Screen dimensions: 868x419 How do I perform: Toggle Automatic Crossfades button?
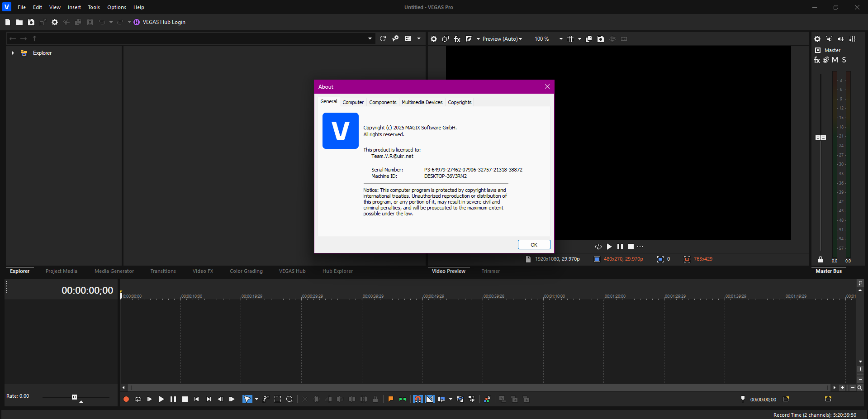pyautogui.click(x=430, y=399)
